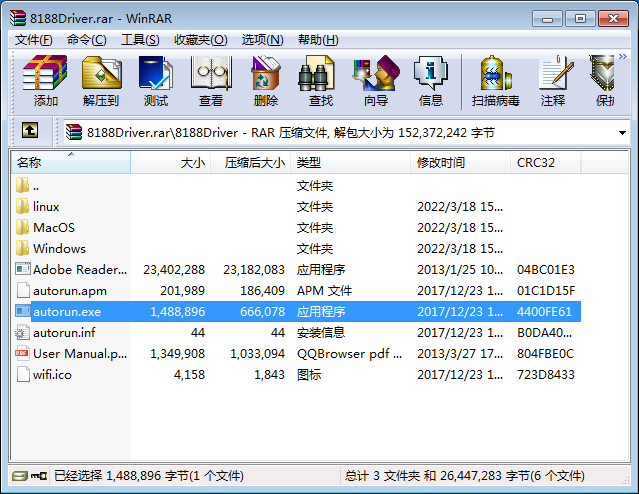The width and height of the screenshot is (639, 494).
Task: Go up one folder level arrow
Action: [x=30, y=131]
